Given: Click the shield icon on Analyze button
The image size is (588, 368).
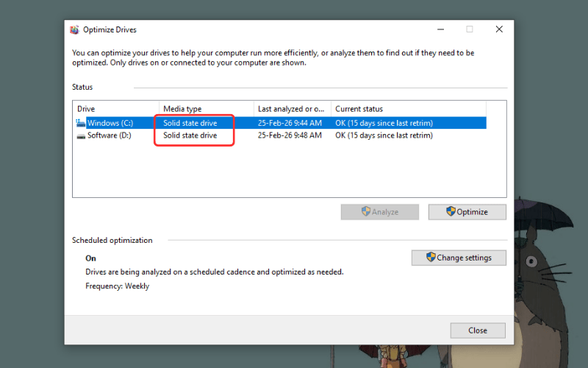Looking at the screenshot, I should click(365, 212).
